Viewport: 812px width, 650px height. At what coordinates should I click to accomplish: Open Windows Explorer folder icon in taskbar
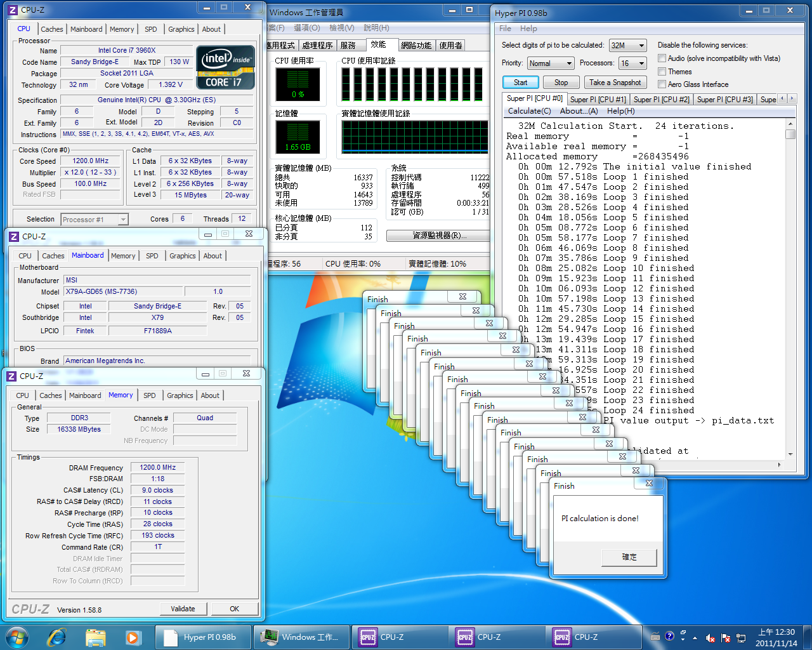pyautogui.click(x=95, y=637)
